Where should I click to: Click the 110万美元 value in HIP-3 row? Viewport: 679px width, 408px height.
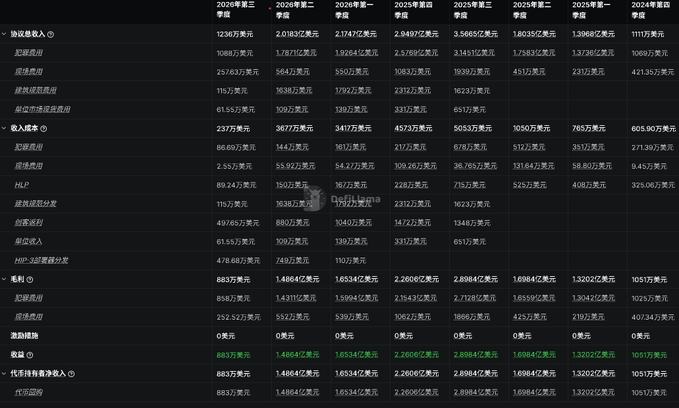pyautogui.click(x=350, y=260)
